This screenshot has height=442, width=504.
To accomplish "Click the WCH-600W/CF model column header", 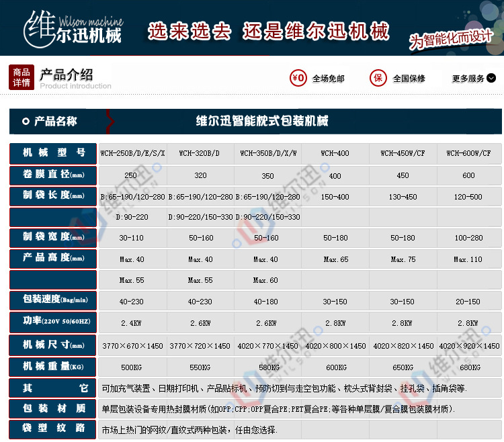I will (468, 153).
